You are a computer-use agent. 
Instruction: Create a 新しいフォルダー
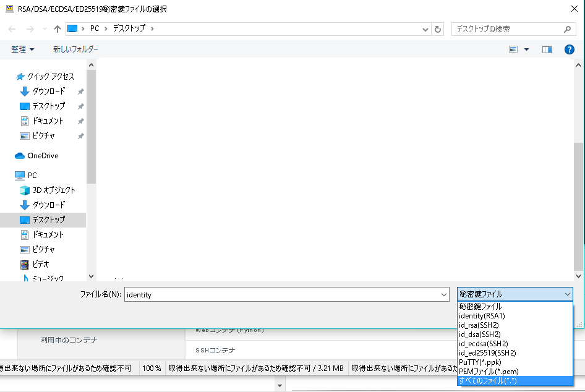75,49
